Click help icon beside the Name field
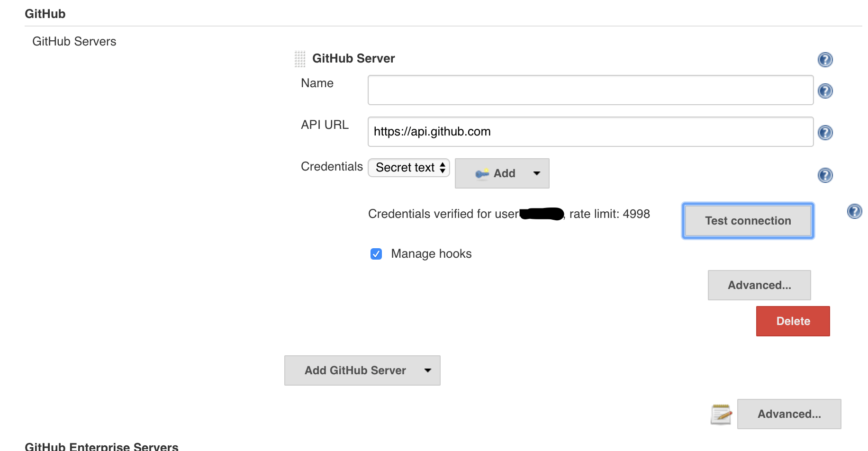Screen dimensions: 868x451 tap(825, 91)
